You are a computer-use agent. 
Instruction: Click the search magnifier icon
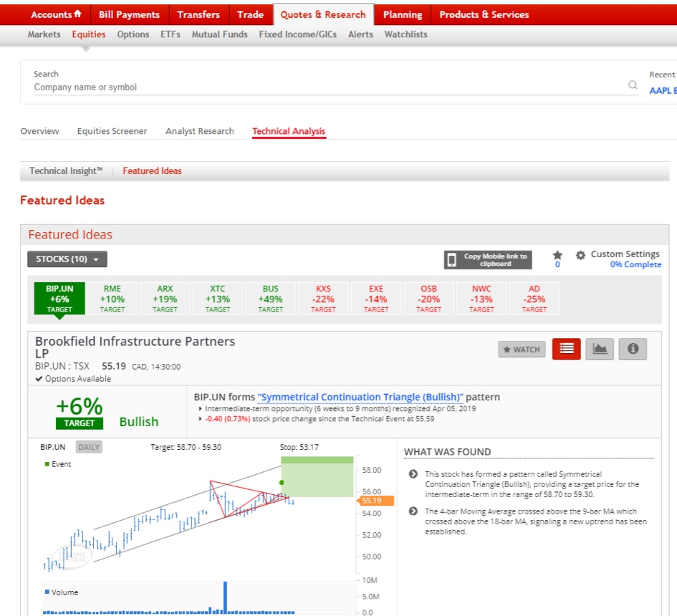(x=633, y=85)
